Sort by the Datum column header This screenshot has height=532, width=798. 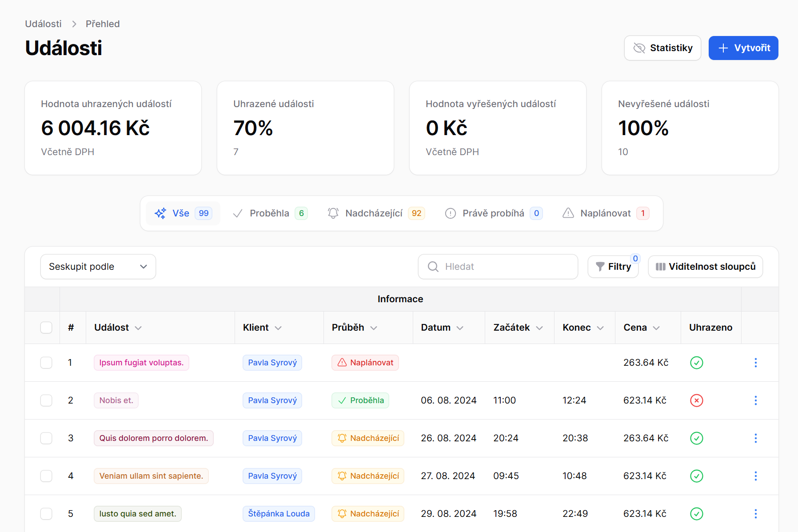point(442,328)
